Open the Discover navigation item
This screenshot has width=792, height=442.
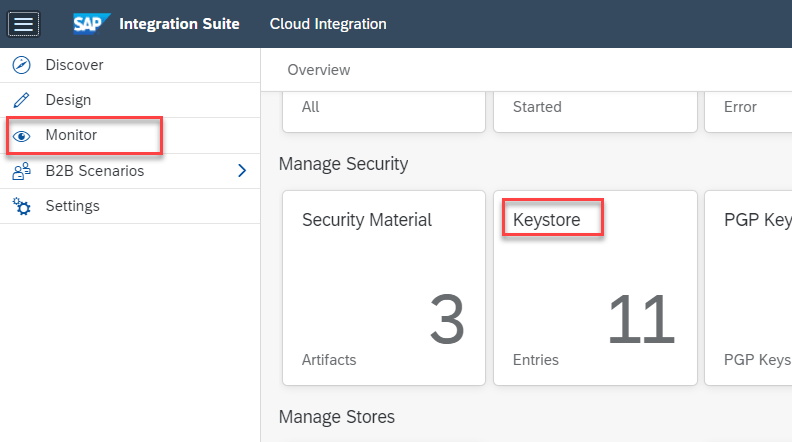tap(74, 65)
